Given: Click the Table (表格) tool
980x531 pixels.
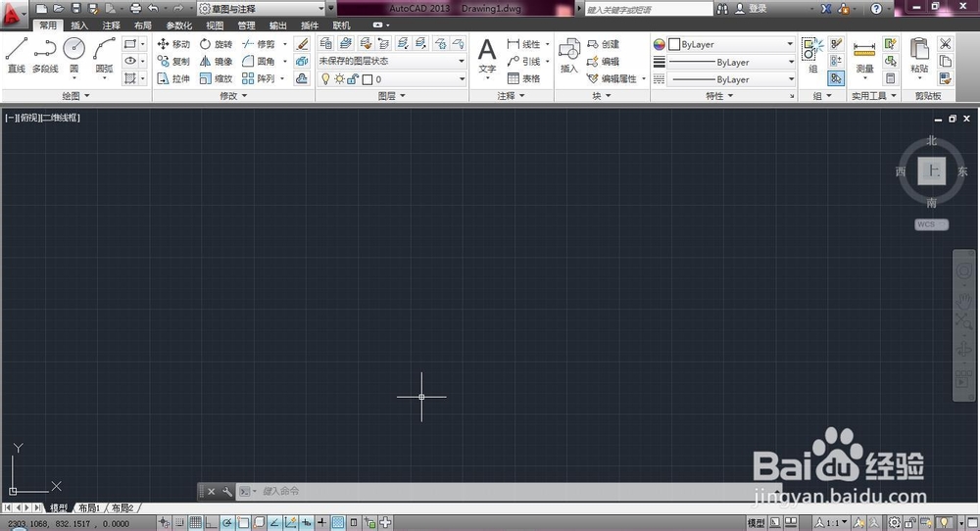Looking at the screenshot, I should pyautogui.click(x=523, y=78).
